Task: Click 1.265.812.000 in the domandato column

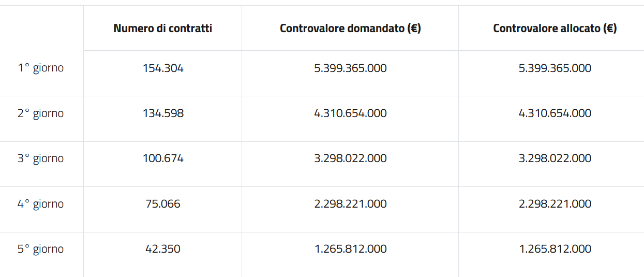Action: pos(350,249)
